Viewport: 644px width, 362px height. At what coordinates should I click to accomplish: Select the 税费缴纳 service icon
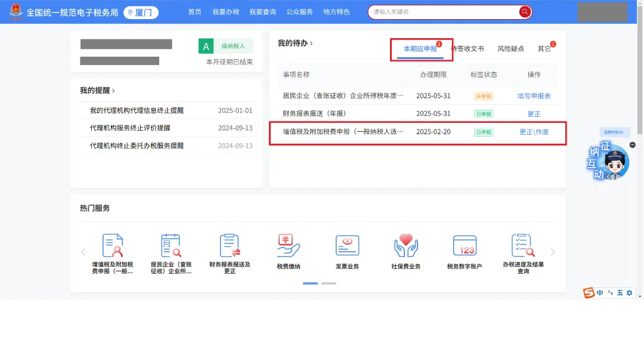289,246
